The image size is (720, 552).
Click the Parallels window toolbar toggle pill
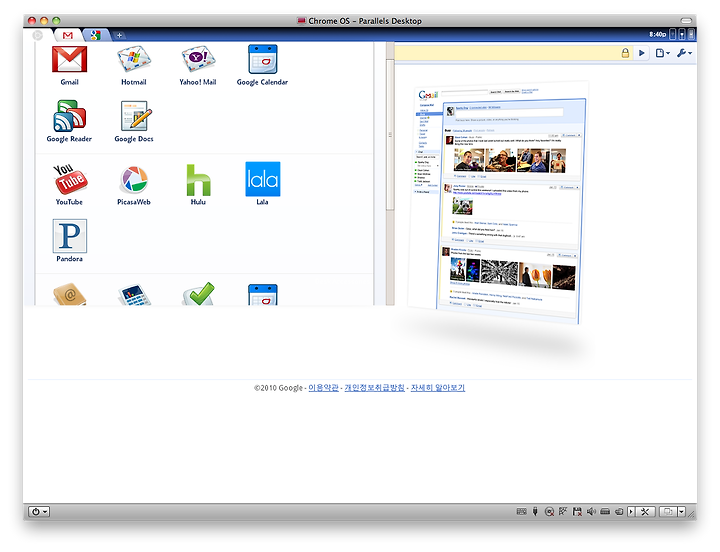coord(686,21)
